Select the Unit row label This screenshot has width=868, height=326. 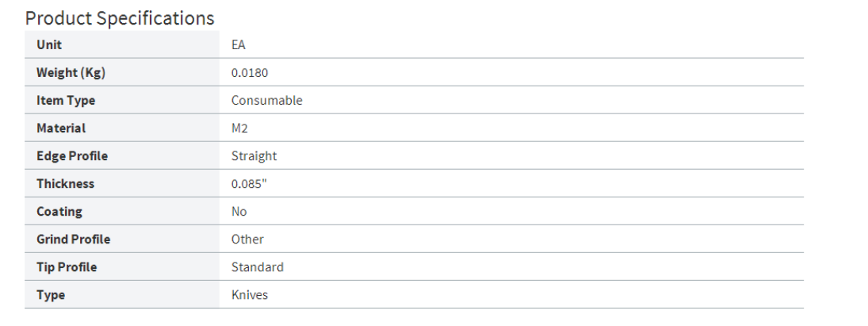49,45
